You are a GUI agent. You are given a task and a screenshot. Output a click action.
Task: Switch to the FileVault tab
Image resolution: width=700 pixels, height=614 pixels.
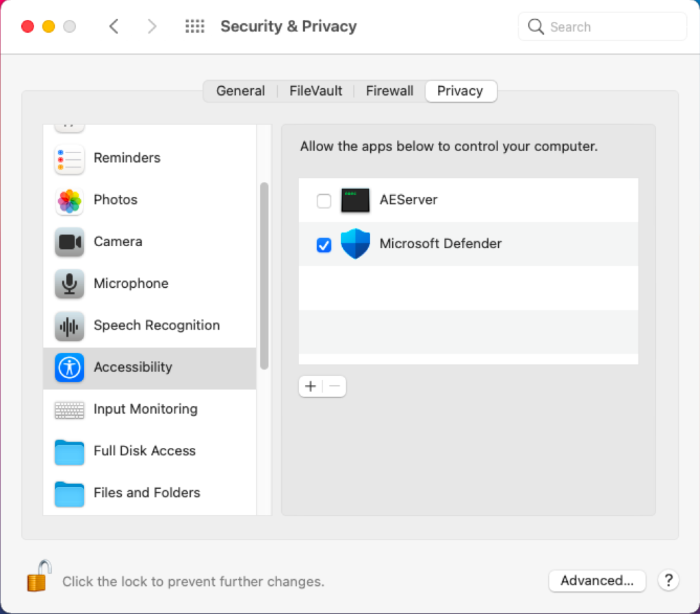[x=315, y=91]
